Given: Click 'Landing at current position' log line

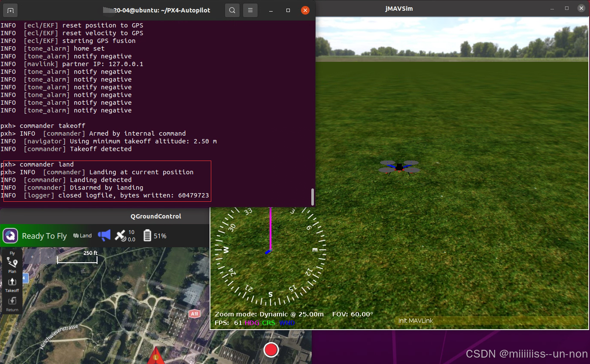Looking at the screenshot, I should (97, 172).
